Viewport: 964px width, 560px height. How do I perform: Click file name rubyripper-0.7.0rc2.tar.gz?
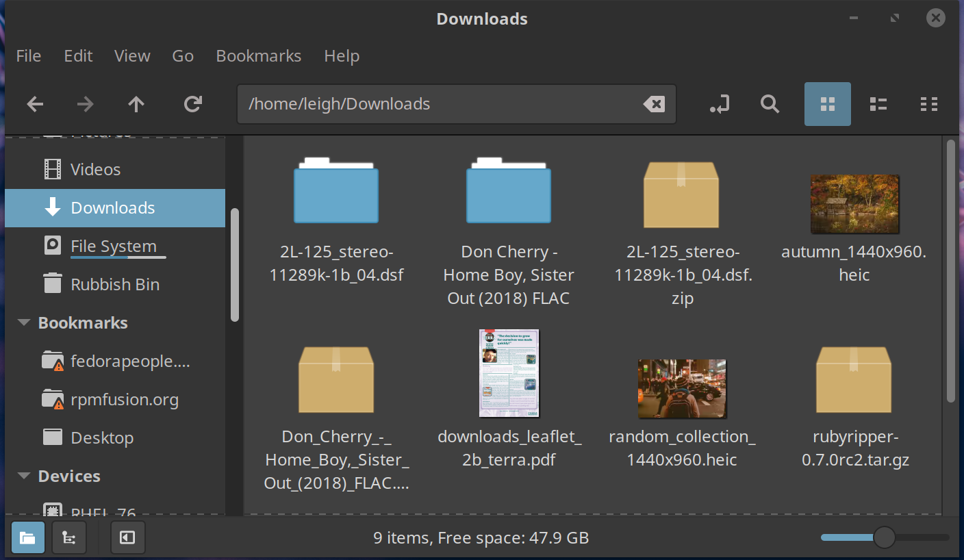[855, 448]
